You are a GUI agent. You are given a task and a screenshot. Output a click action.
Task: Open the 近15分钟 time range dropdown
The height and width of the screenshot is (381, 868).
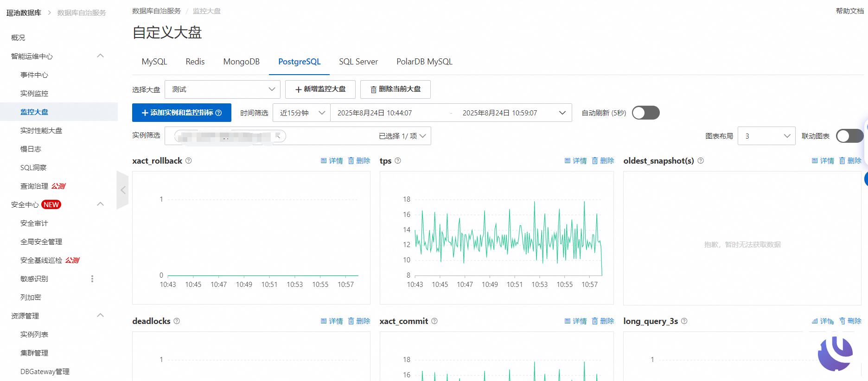(x=302, y=113)
